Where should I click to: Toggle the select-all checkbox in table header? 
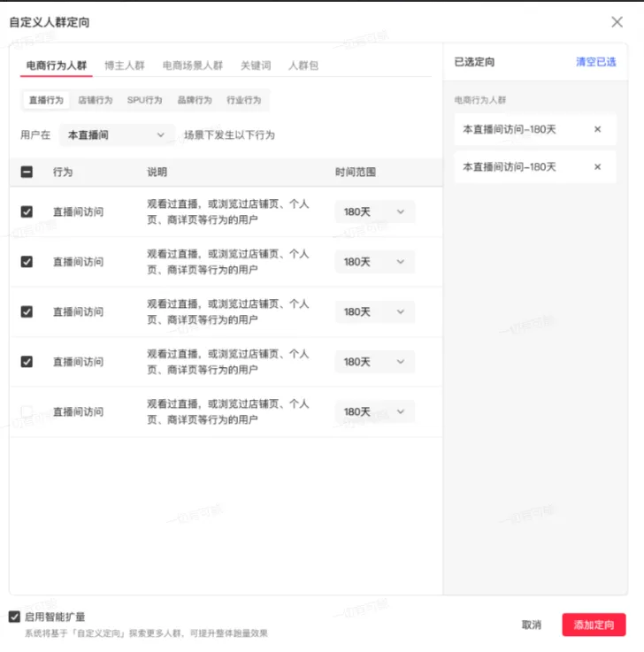(27, 172)
